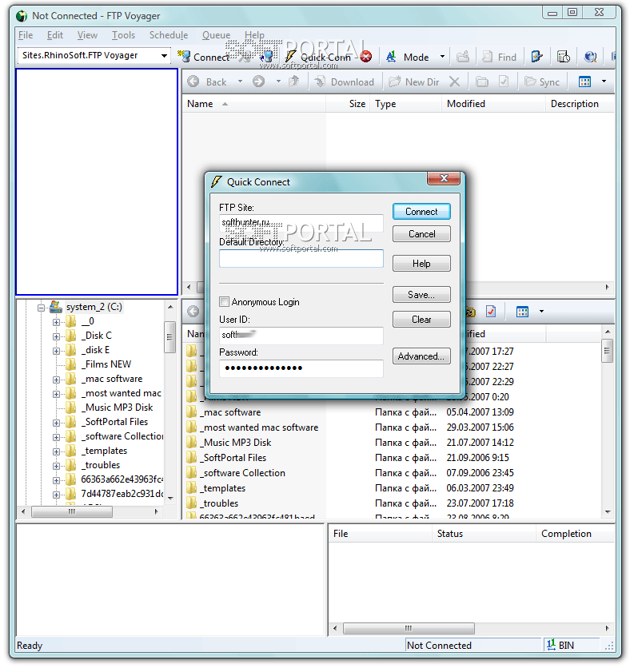Expand the _mac software tree folder
This screenshot has height=672, width=630.
(x=56, y=380)
